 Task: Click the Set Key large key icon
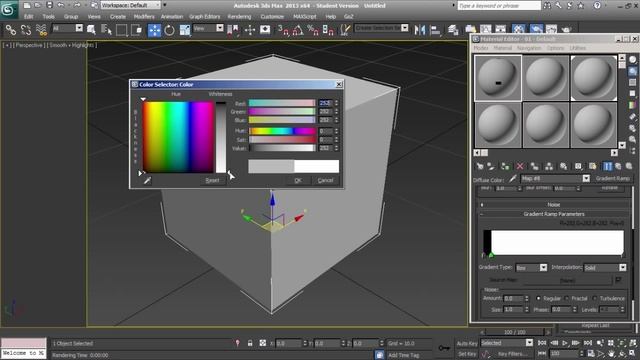(x=444, y=348)
